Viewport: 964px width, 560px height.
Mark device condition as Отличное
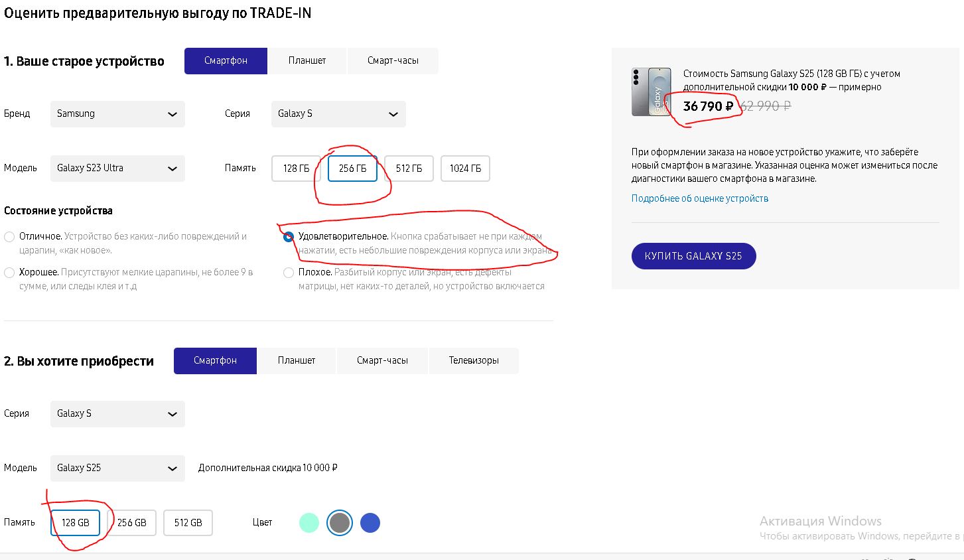pyautogui.click(x=9, y=237)
